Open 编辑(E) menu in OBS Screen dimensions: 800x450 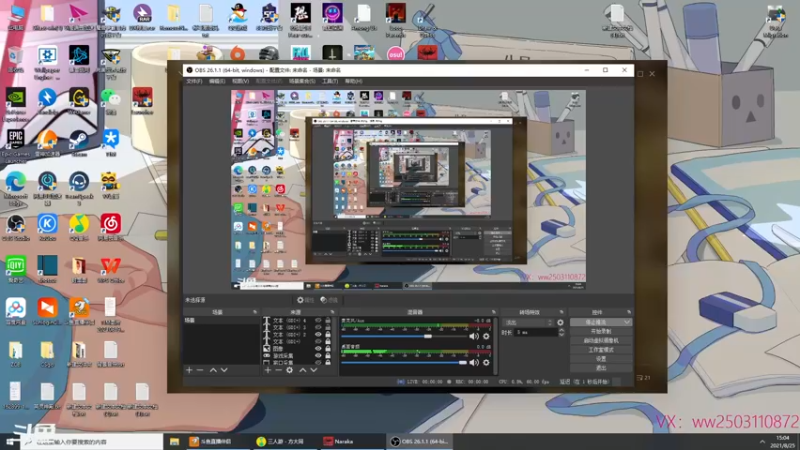(x=217, y=81)
